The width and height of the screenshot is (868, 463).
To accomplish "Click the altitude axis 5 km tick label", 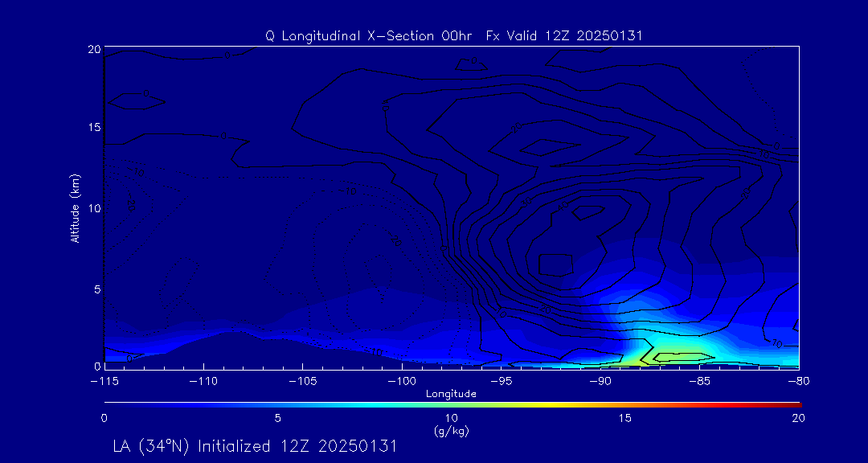I will [97, 289].
